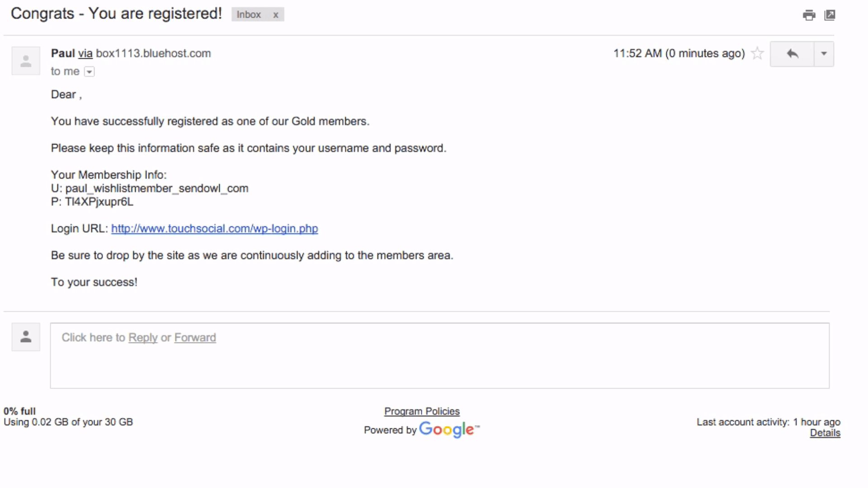Viewport: 868px width, 488px height.
Task: Click the Inbox label tag
Action: click(x=249, y=15)
